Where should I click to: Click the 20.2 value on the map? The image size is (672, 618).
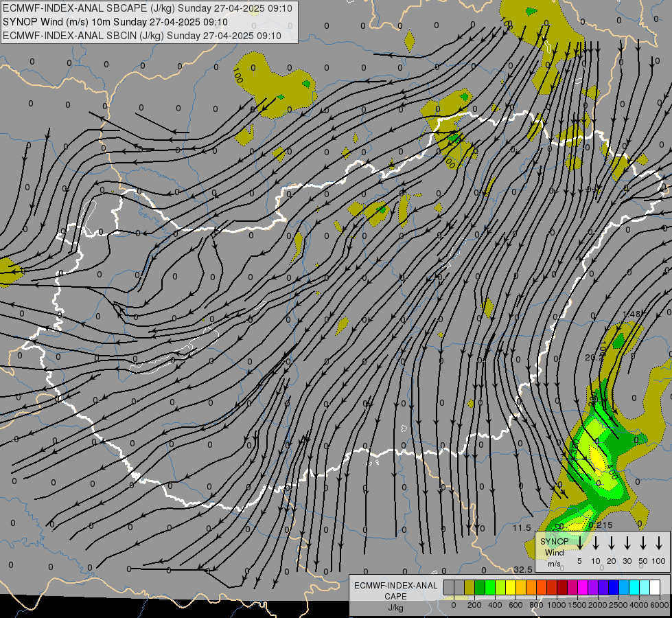coord(594,357)
